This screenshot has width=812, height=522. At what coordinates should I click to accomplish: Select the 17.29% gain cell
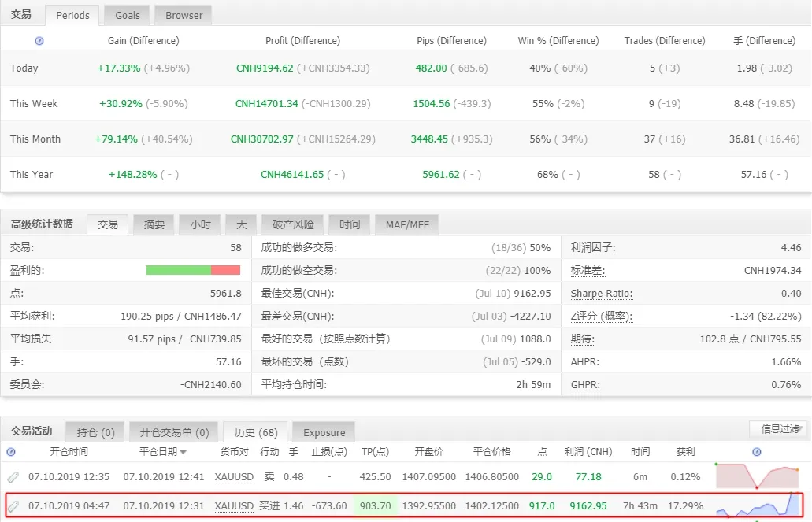point(685,506)
